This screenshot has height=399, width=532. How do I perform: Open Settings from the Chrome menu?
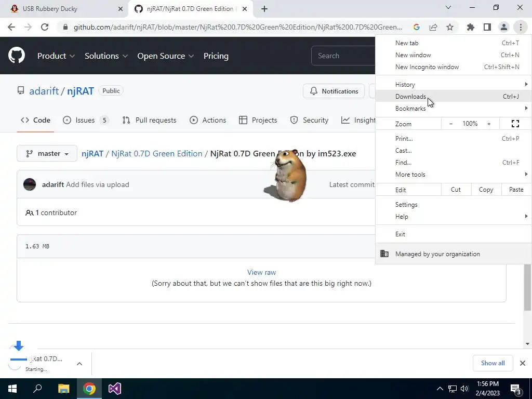pos(454,205)
